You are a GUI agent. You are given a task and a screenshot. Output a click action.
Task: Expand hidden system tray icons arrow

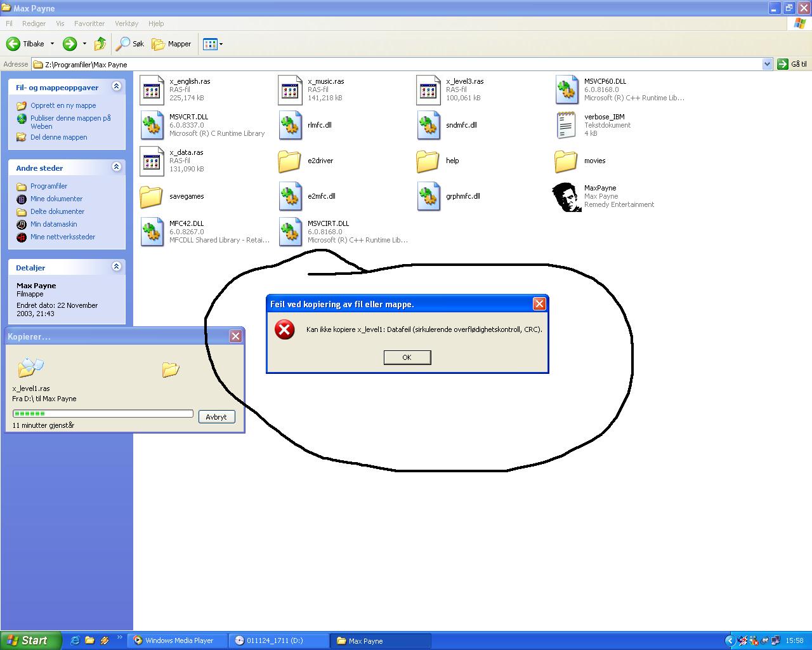[730, 640]
